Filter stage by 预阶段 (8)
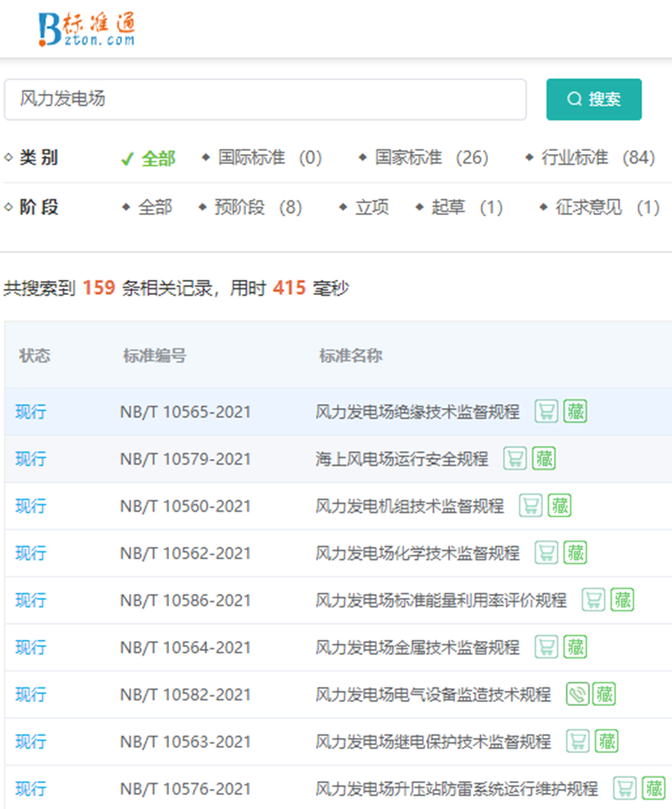 click(251, 208)
